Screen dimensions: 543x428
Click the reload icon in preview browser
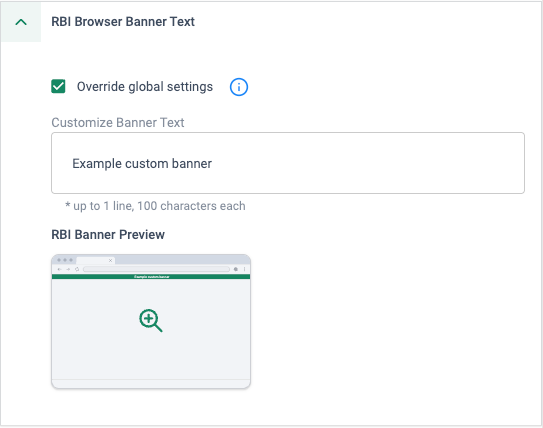(77, 269)
